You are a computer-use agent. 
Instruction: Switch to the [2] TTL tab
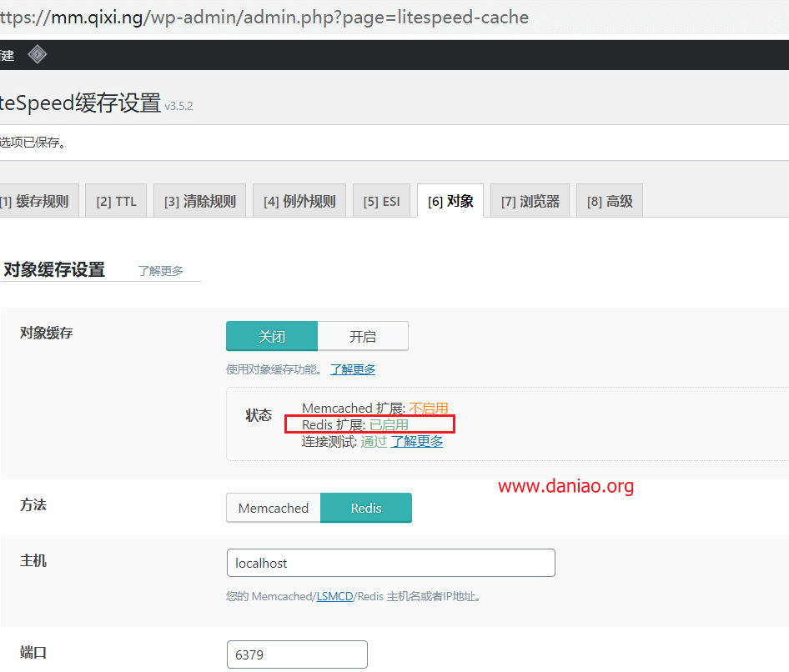(x=116, y=201)
